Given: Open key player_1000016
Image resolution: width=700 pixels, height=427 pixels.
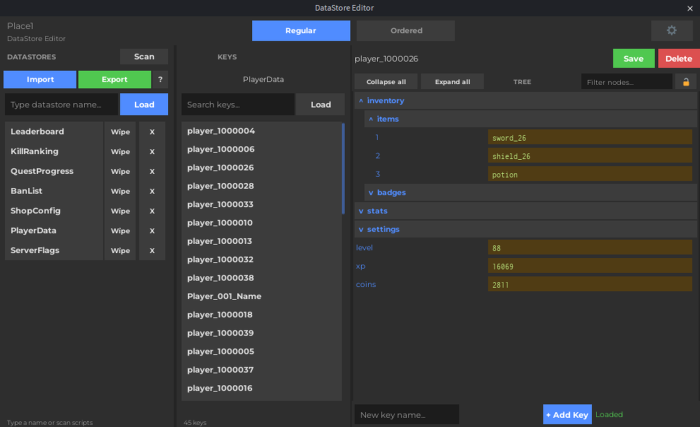Looking at the screenshot, I should [x=262, y=388].
